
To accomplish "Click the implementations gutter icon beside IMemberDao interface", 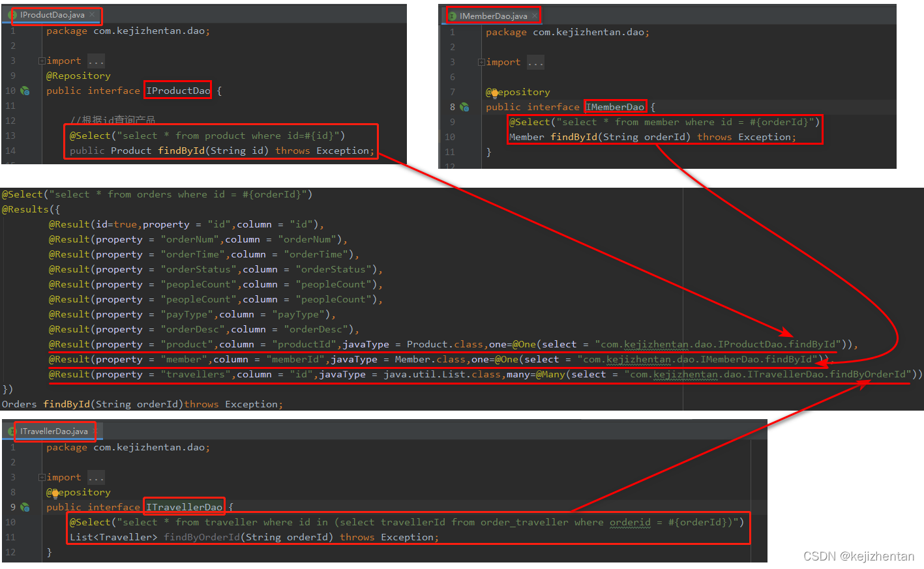I will coord(464,107).
